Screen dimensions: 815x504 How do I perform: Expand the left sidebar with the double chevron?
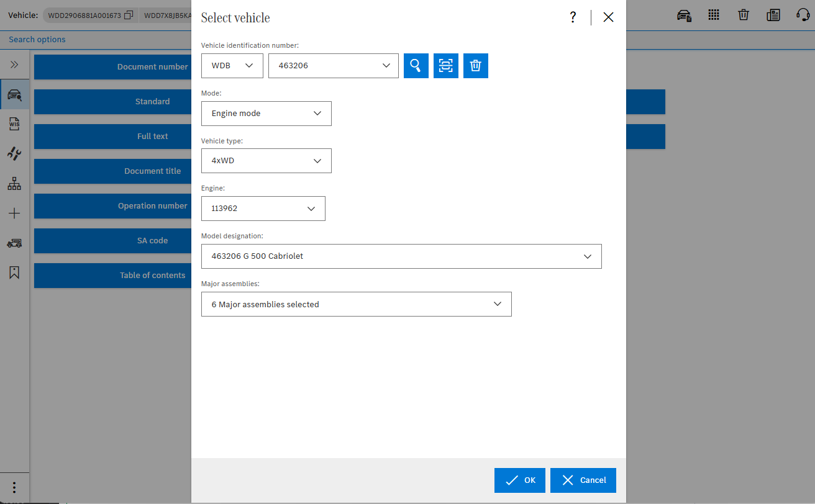click(x=14, y=65)
